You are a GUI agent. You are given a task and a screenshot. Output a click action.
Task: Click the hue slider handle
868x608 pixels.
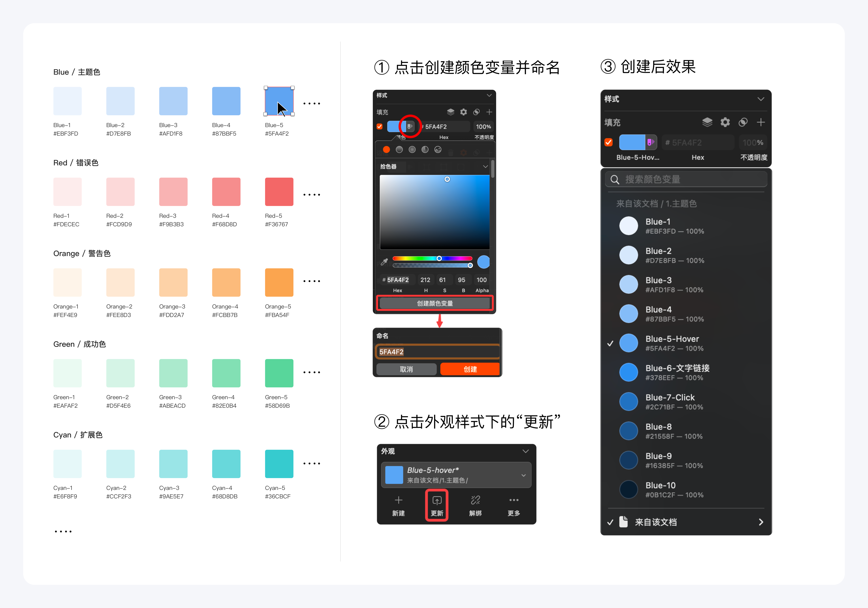click(439, 258)
